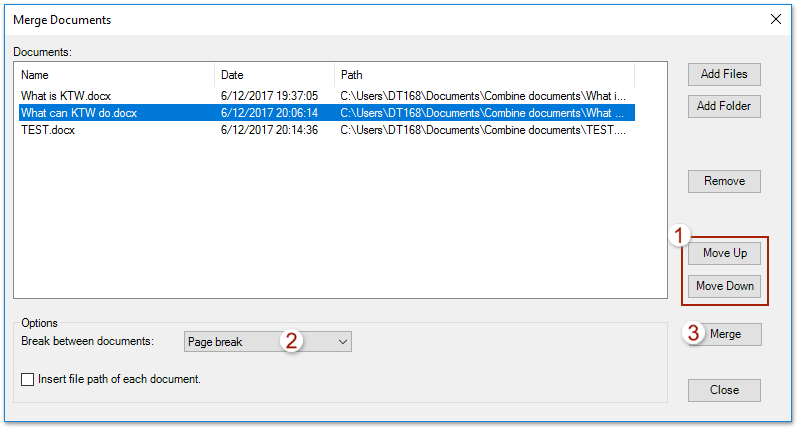Viewport: 801px width, 430px height.
Task: Enable Insert file path of each document
Action: [27, 380]
